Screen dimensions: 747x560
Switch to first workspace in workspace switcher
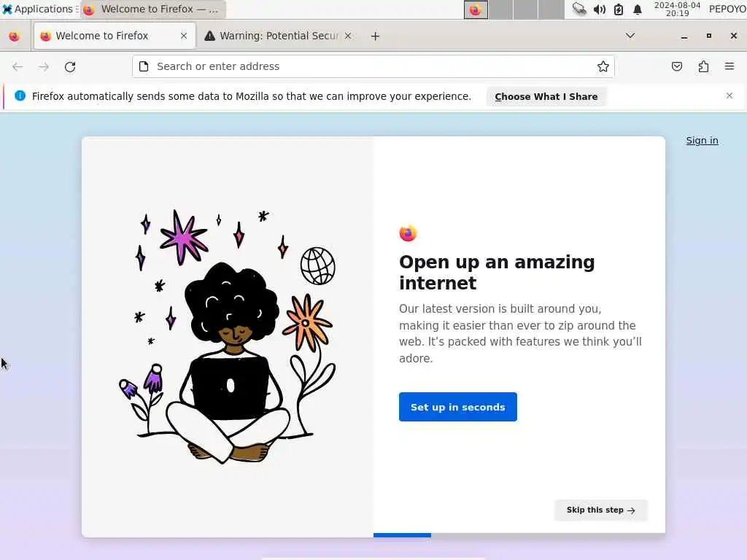click(x=476, y=9)
